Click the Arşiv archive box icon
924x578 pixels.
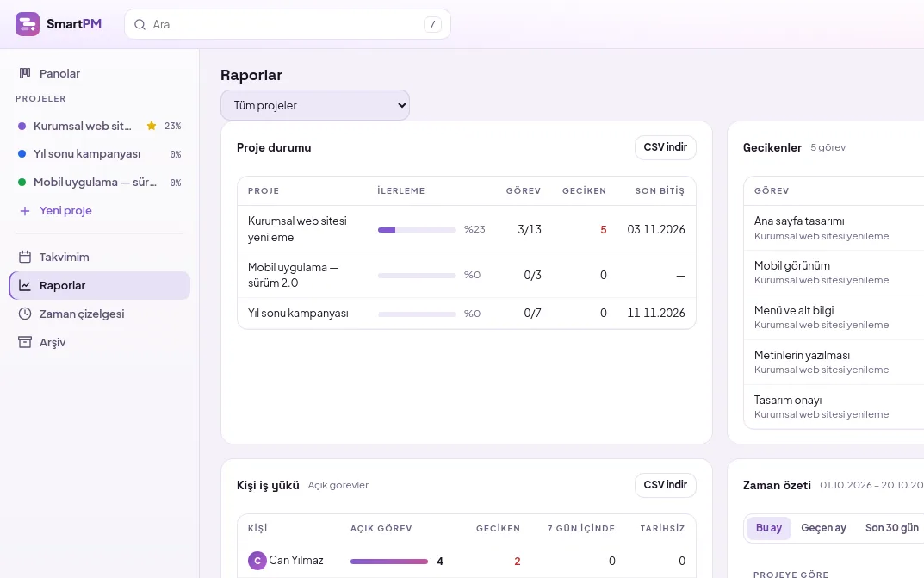click(25, 342)
